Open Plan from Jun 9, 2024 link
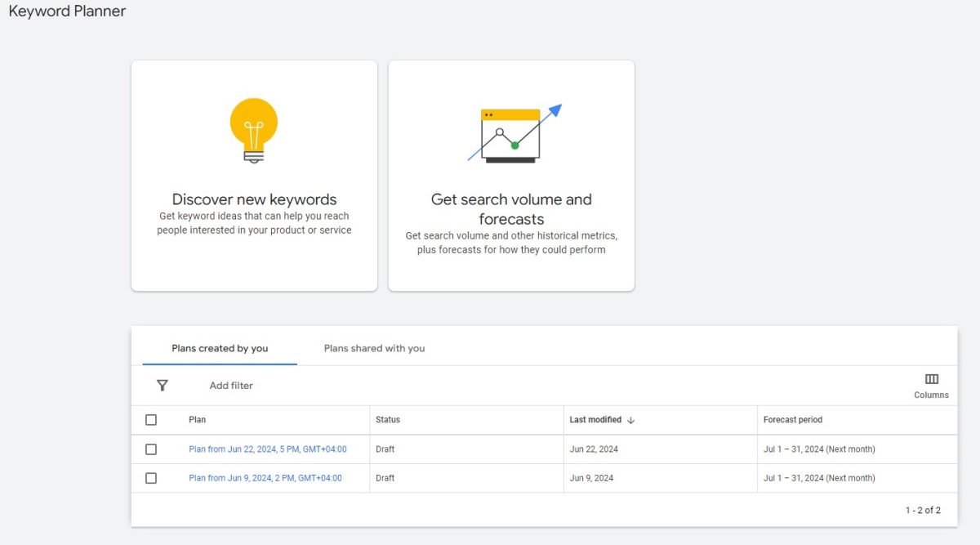Screen dimensions: 980x545 [x=265, y=478]
